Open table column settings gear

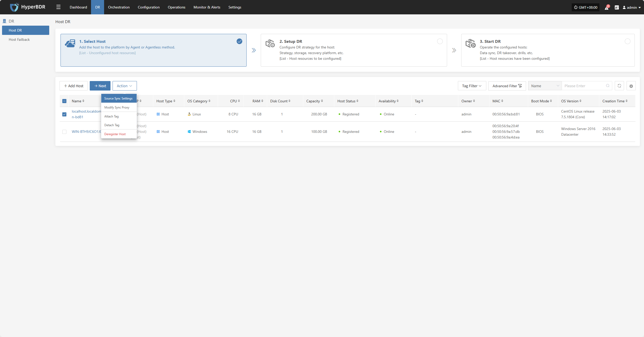pyautogui.click(x=631, y=86)
